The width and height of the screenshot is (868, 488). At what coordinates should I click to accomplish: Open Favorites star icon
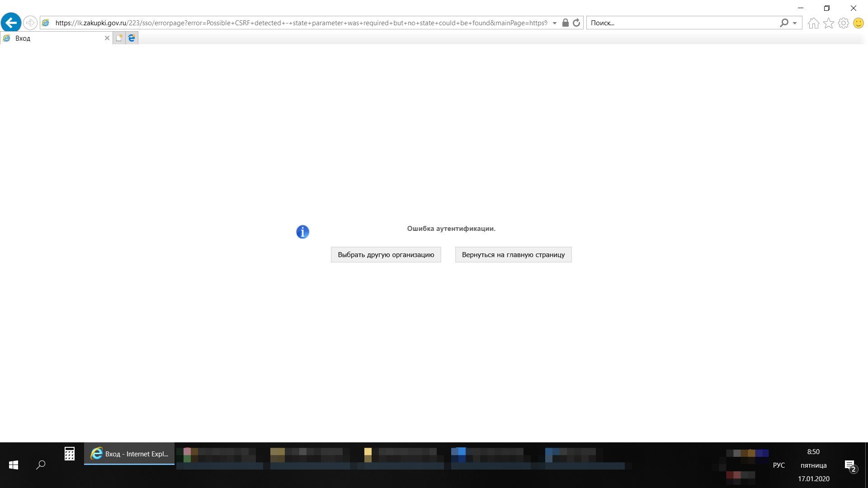(x=828, y=23)
